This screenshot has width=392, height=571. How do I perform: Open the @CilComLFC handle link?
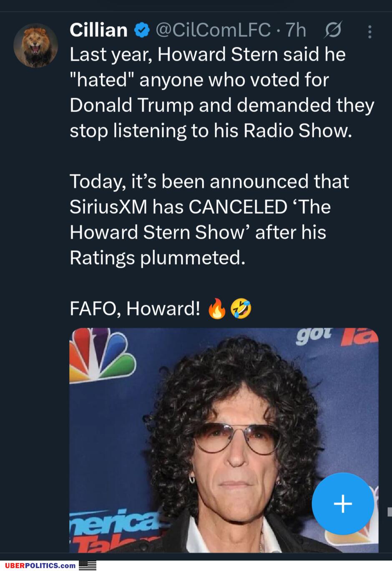click(x=213, y=30)
